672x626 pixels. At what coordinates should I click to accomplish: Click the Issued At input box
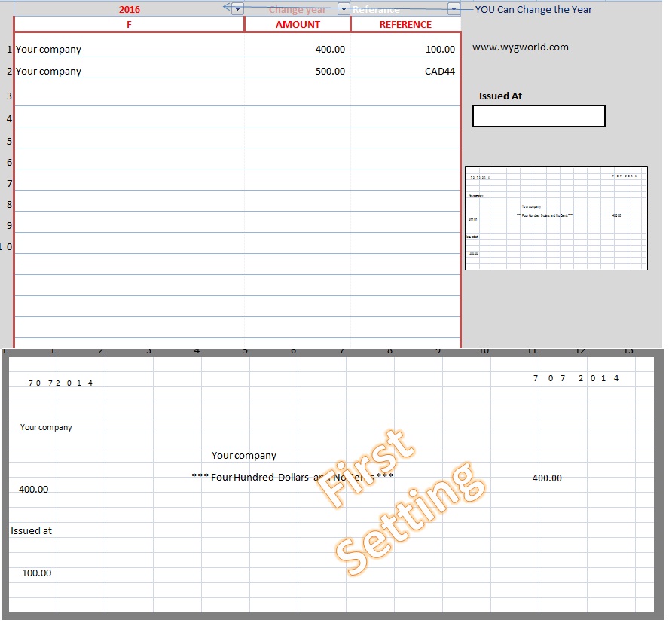coord(538,115)
